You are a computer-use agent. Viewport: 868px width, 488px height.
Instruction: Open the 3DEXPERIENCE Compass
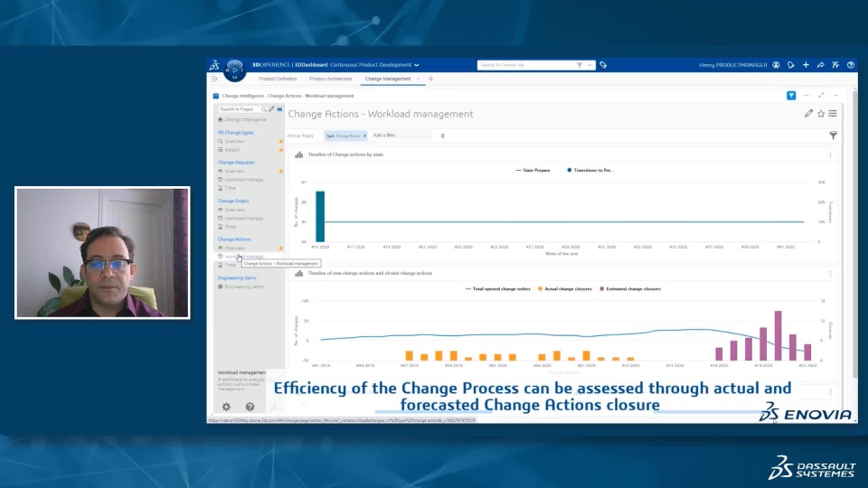click(x=235, y=70)
